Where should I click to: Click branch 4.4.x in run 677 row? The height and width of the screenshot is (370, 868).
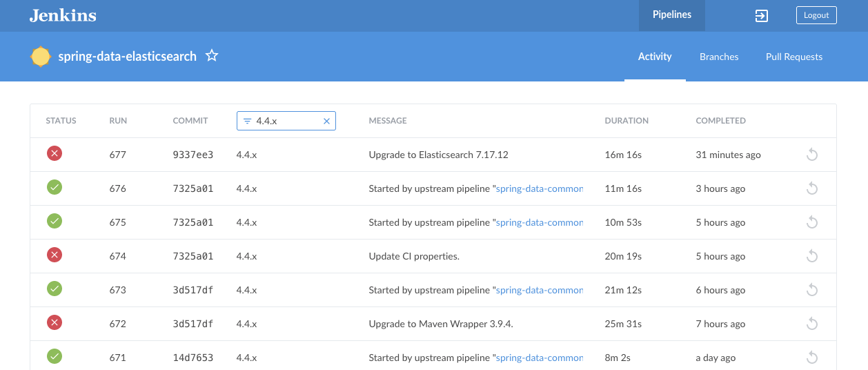[246, 155]
